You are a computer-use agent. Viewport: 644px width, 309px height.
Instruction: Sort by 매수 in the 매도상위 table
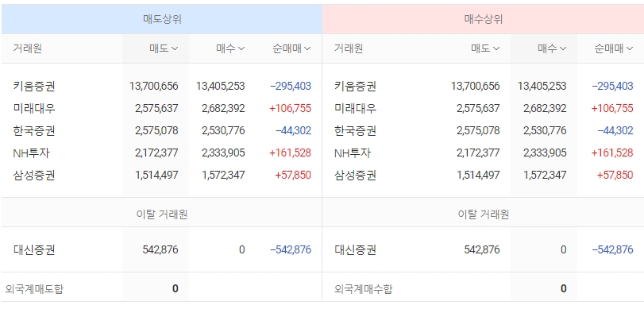[230, 48]
